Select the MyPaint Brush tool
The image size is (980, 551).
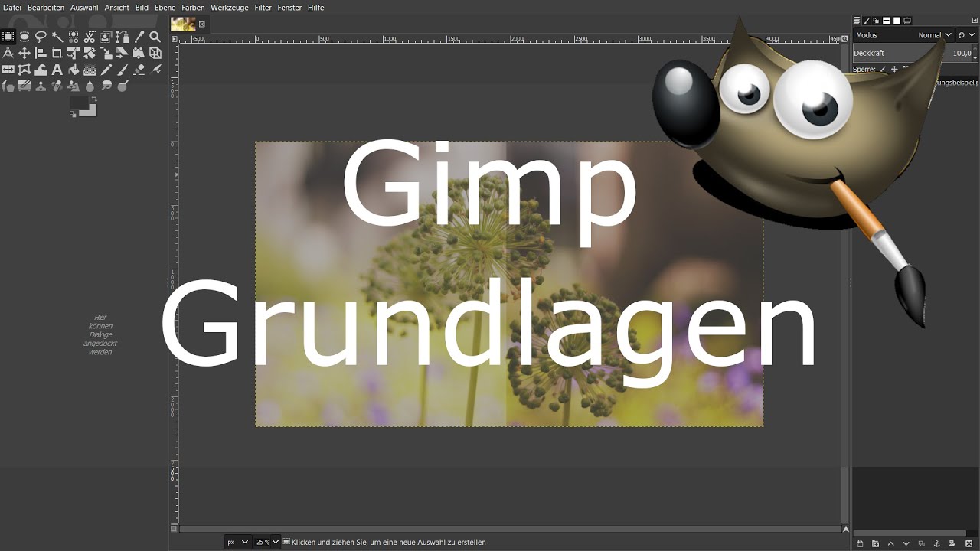(x=24, y=86)
